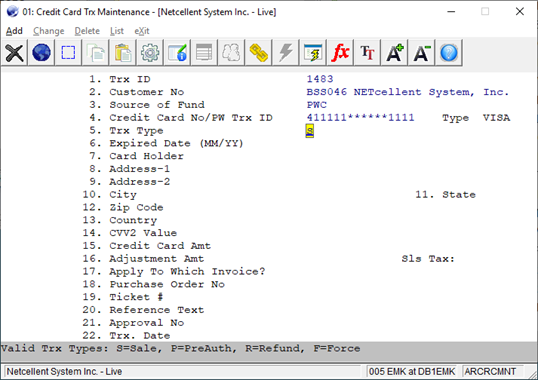Click the Approval No label
Screen dimensions: 538x380
coord(146,323)
